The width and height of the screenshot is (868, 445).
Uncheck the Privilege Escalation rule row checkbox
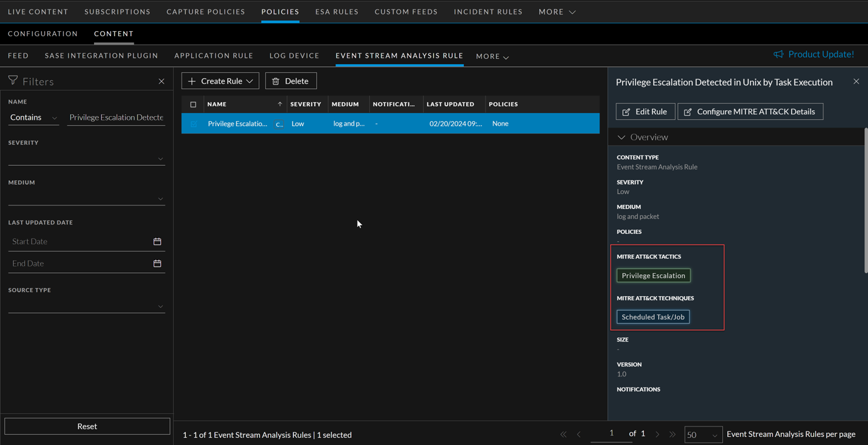click(x=194, y=123)
